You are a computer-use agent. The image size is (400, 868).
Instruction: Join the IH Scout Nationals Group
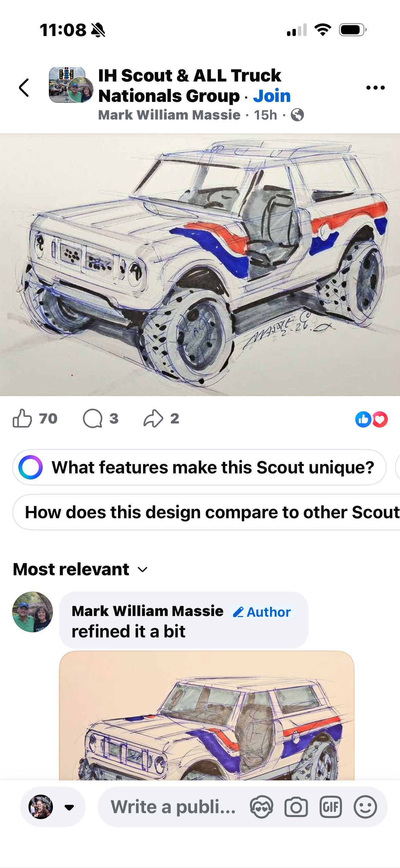point(272,96)
